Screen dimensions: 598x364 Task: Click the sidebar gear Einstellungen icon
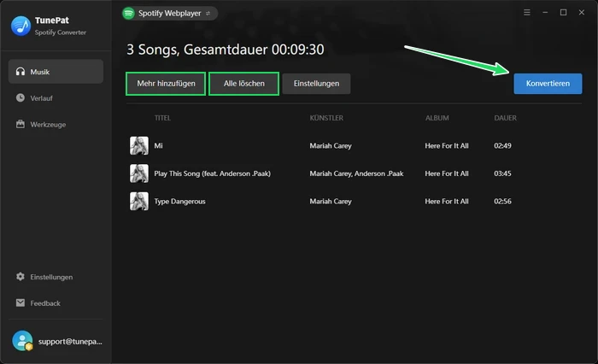(21, 277)
